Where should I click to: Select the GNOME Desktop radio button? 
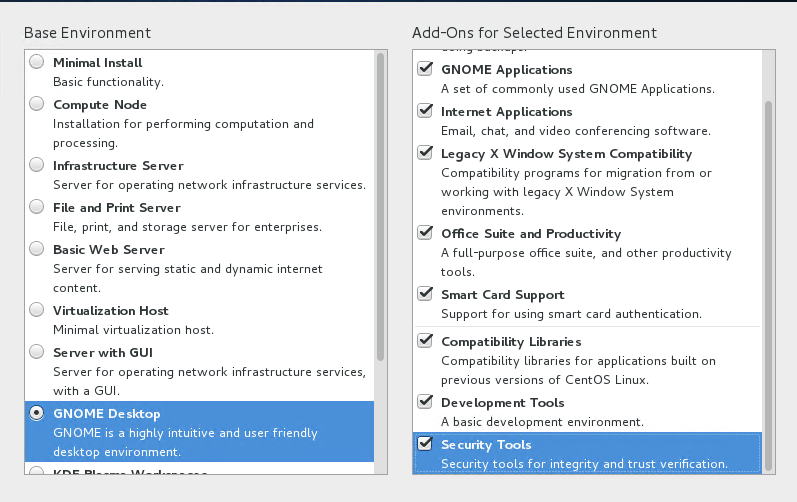tap(37, 413)
